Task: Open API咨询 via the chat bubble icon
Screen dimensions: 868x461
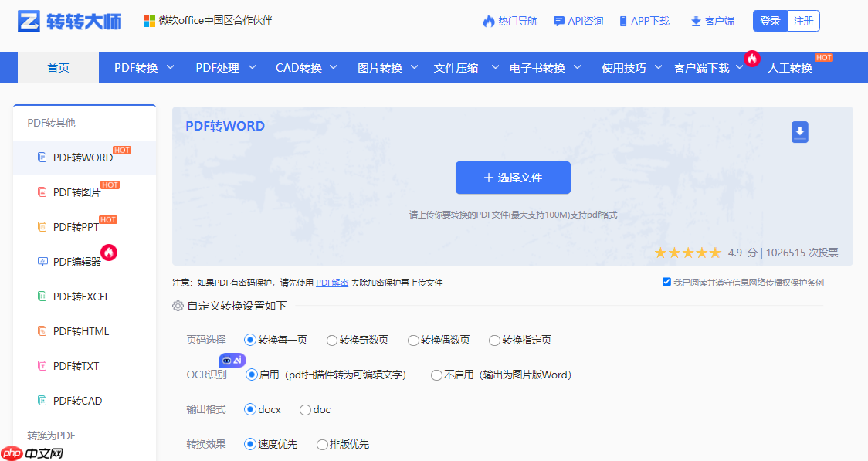Action: tap(558, 21)
